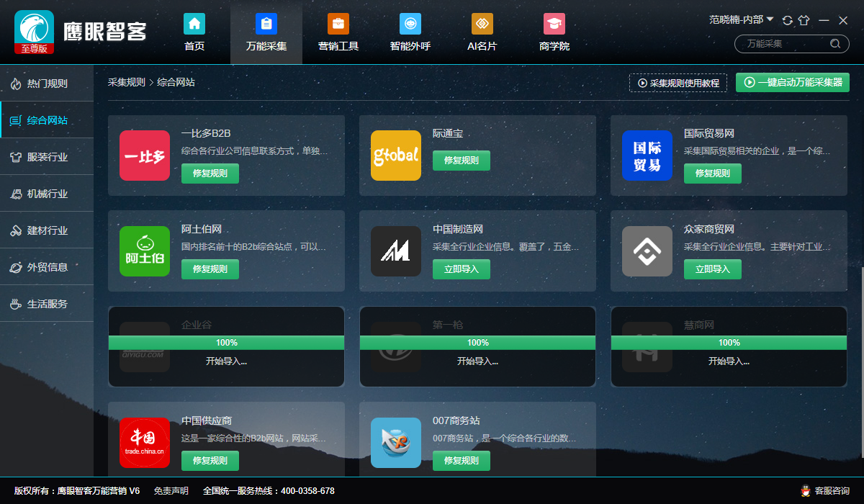The height and width of the screenshot is (504, 864).
Task: Click the 一比多 red logo
Action: click(145, 156)
